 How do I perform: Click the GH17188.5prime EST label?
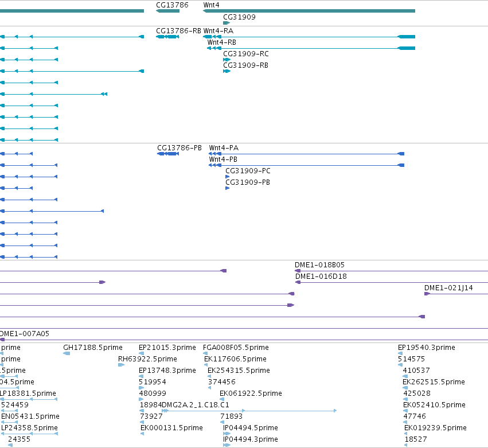(93, 347)
